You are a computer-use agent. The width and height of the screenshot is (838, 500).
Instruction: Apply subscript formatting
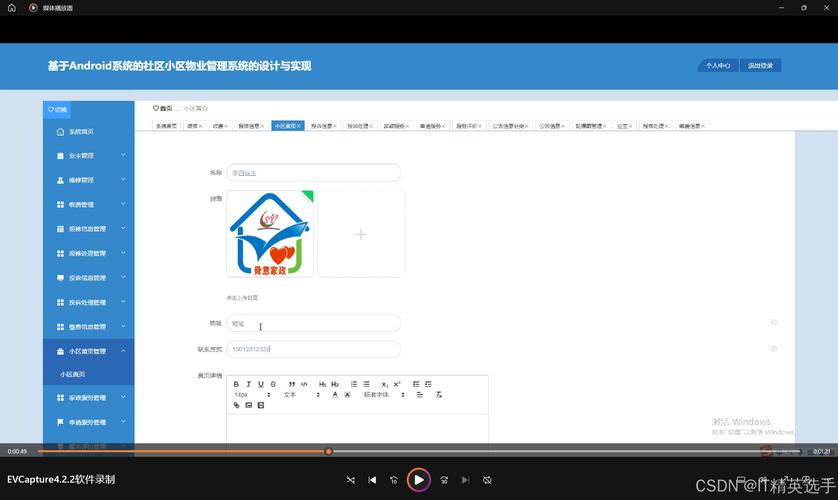pyautogui.click(x=384, y=384)
